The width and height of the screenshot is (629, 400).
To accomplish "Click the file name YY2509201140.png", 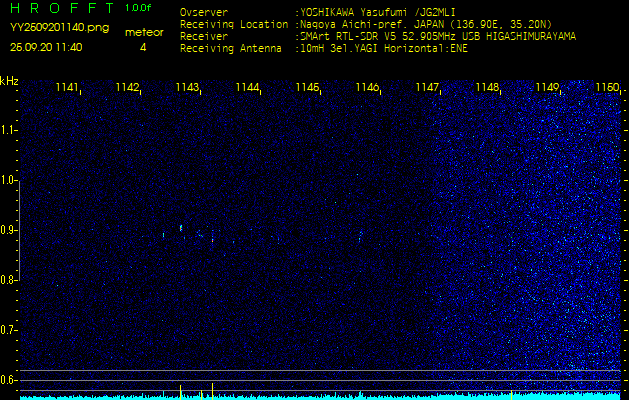I will coord(59,28).
